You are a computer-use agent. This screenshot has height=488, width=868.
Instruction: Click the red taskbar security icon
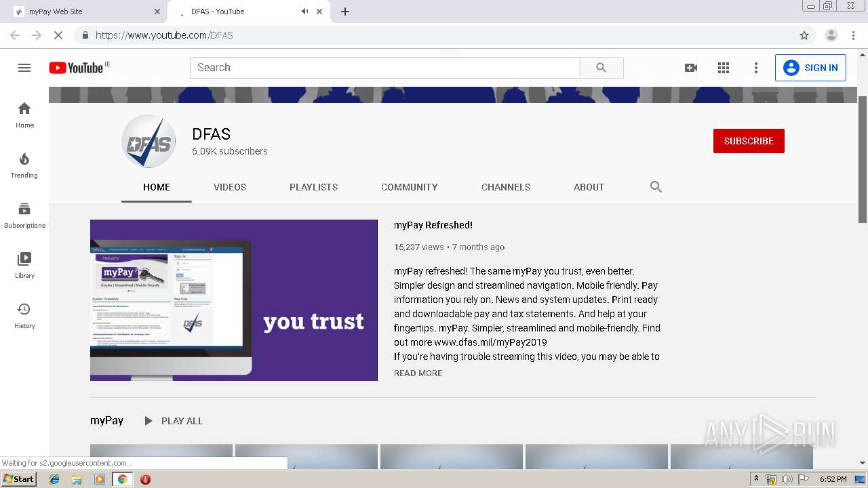[145, 479]
